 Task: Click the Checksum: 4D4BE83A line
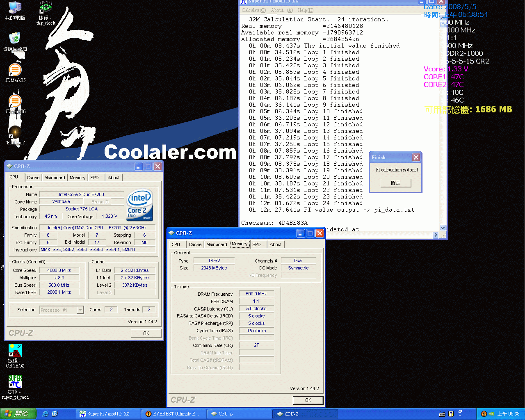pyautogui.click(x=274, y=223)
